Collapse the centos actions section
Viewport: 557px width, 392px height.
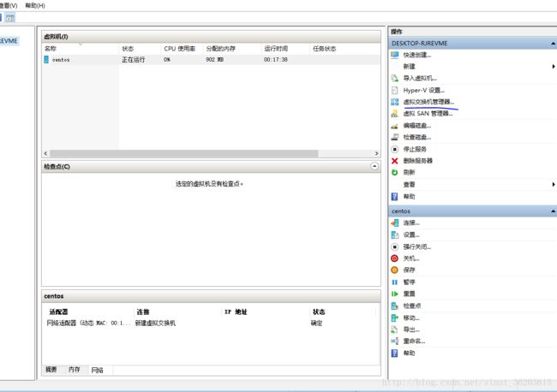(x=553, y=211)
